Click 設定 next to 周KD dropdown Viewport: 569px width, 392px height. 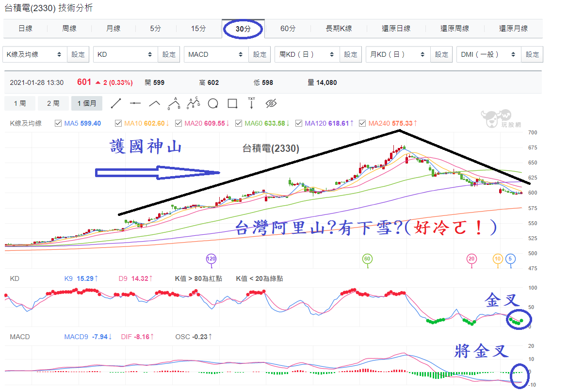point(351,54)
